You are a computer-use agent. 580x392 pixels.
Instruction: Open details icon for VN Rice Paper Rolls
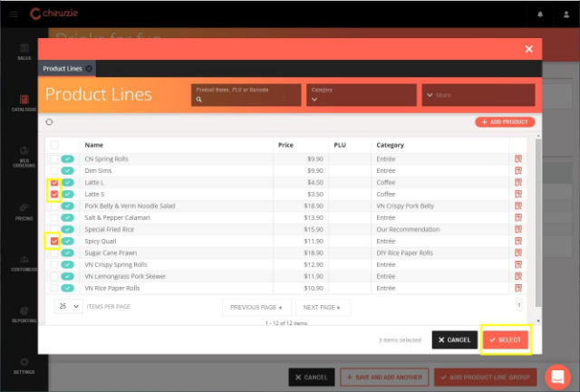point(518,288)
